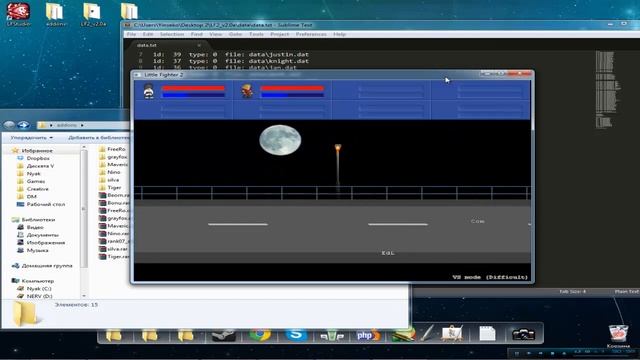Open Sublime Text File menu
Image resolution: width=640 pixels, height=360 pixels.
coord(131,34)
